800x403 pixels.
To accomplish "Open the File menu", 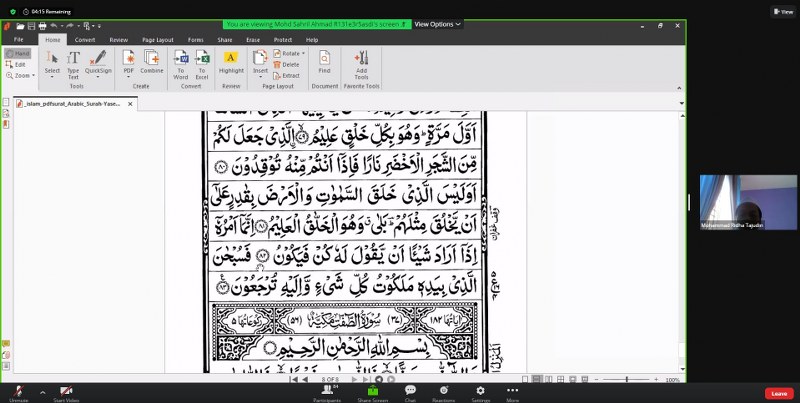I will tap(18, 40).
